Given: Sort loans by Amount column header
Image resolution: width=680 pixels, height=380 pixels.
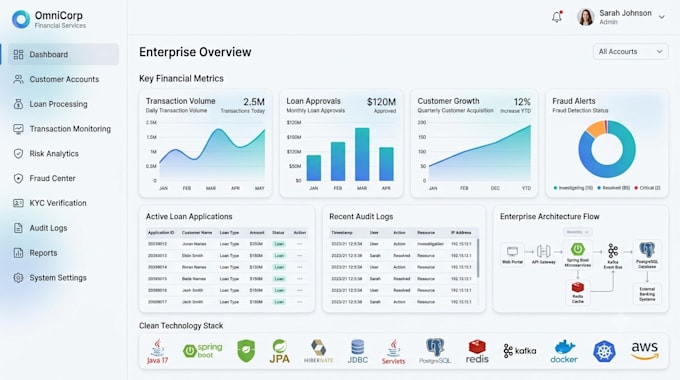Looking at the screenshot, I should 257,233.
